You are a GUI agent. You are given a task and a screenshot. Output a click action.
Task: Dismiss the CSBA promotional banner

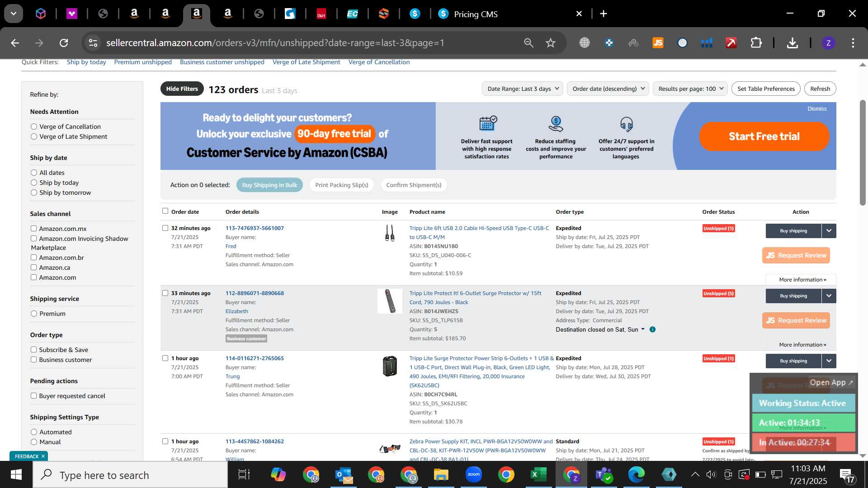click(817, 109)
